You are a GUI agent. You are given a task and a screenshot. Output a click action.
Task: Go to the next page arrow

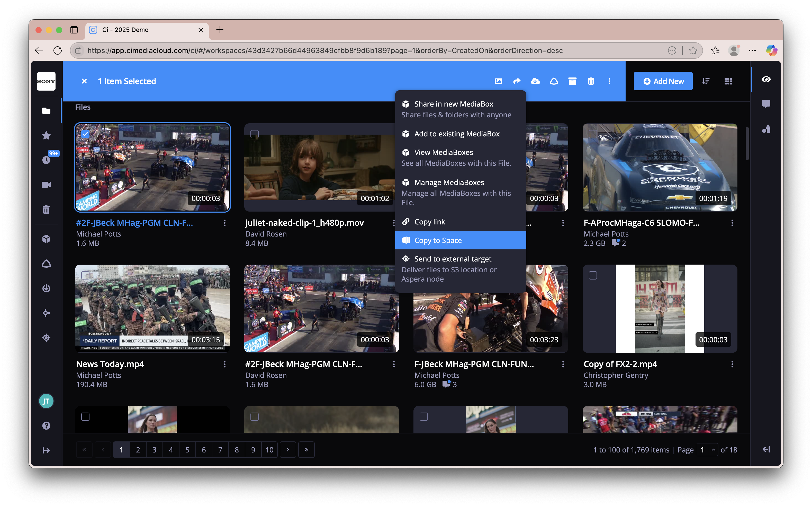pyautogui.click(x=288, y=450)
